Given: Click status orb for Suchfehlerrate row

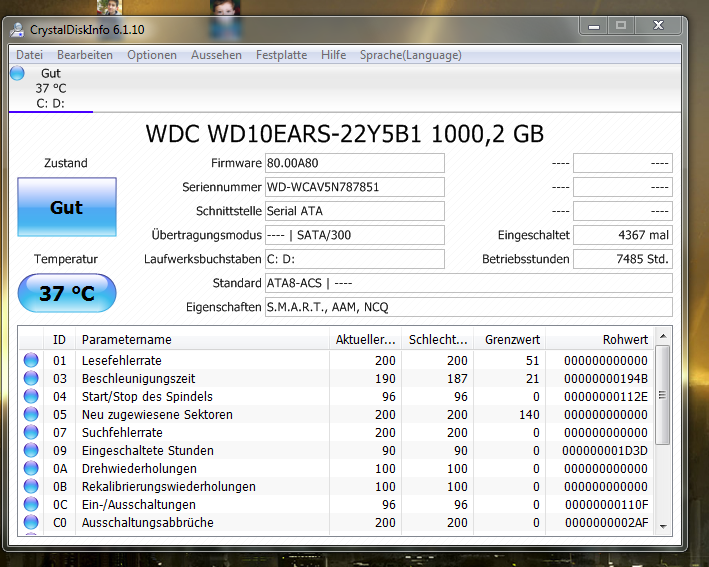Looking at the screenshot, I should click(31, 432).
